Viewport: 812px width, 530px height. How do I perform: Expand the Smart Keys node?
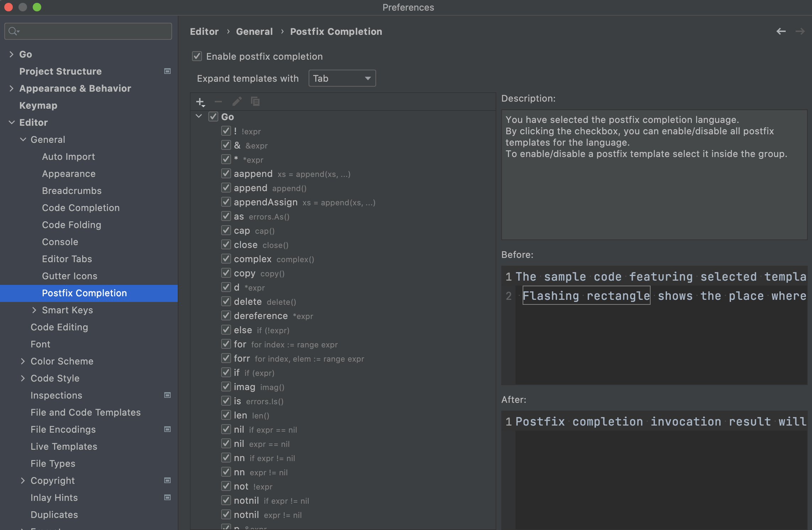click(34, 310)
